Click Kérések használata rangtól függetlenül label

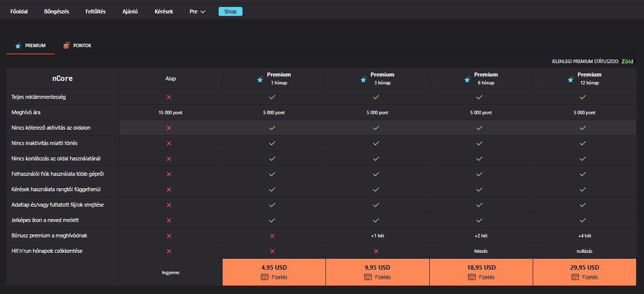[55, 190]
